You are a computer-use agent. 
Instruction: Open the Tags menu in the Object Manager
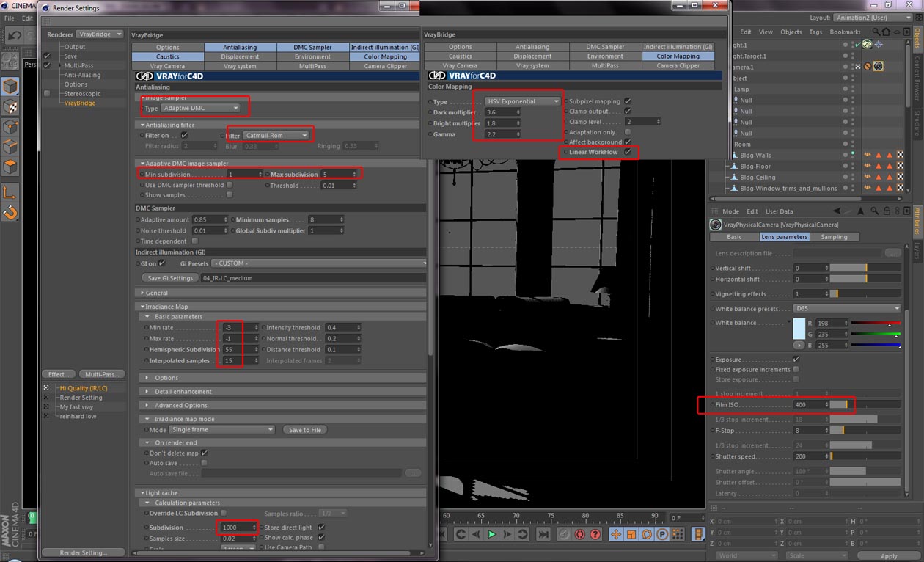[815, 32]
